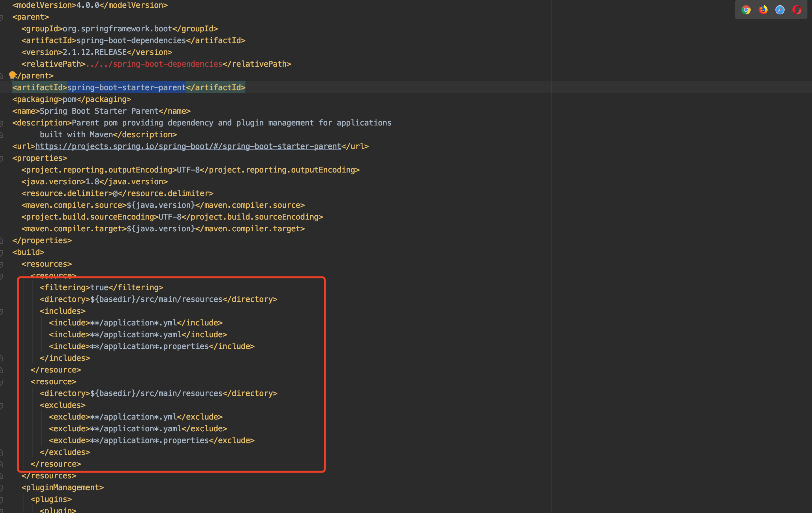Open preview in Firefox browser icon
Screen dimensions: 812x513
tap(763, 10)
